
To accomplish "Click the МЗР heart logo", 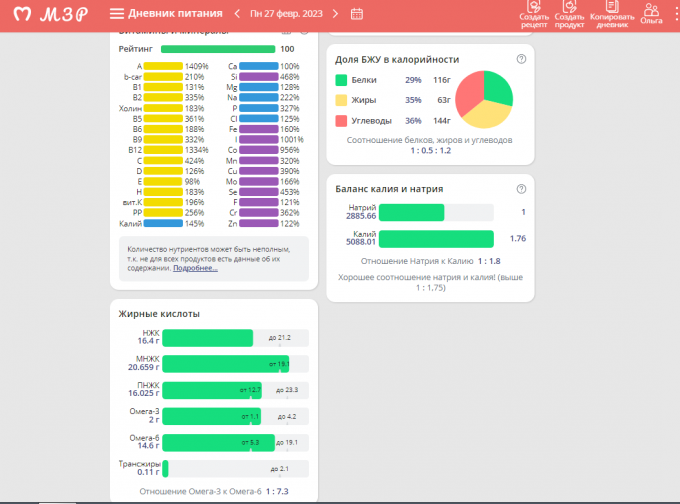I will click(17, 14).
